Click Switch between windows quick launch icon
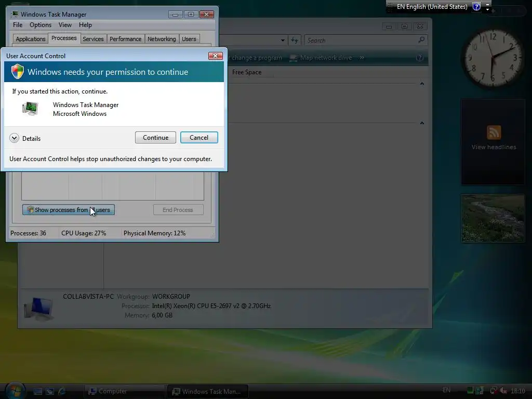 point(50,391)
